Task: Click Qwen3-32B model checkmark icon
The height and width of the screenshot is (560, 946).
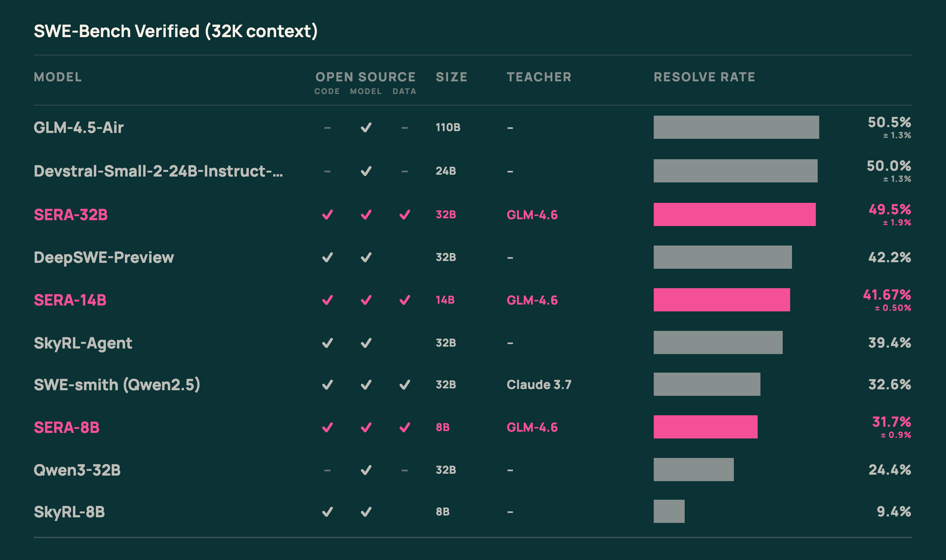Action: coord(366,470)
